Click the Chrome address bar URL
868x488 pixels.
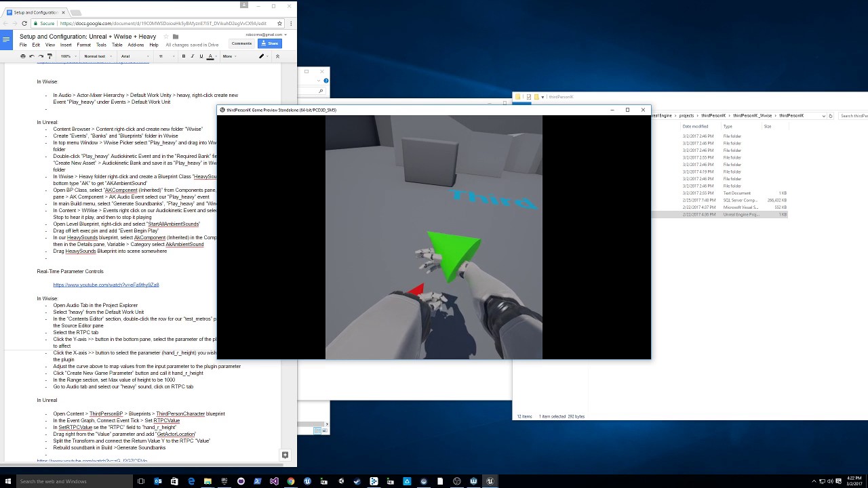point(163,23)
